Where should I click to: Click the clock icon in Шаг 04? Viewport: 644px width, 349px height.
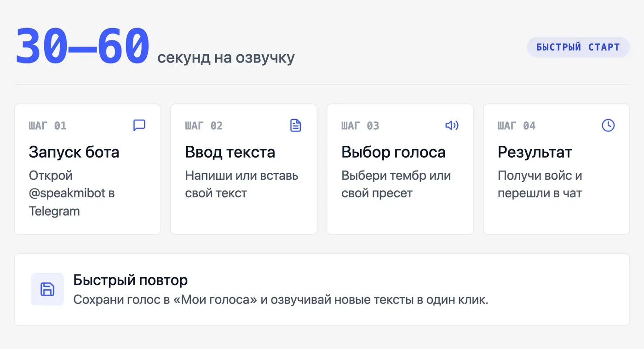[609, 125]
